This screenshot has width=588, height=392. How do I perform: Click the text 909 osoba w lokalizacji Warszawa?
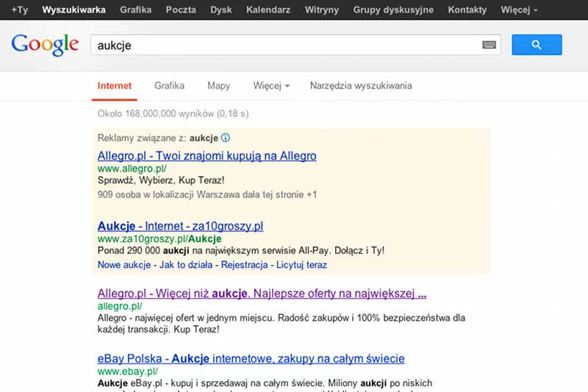click(207, 195)
